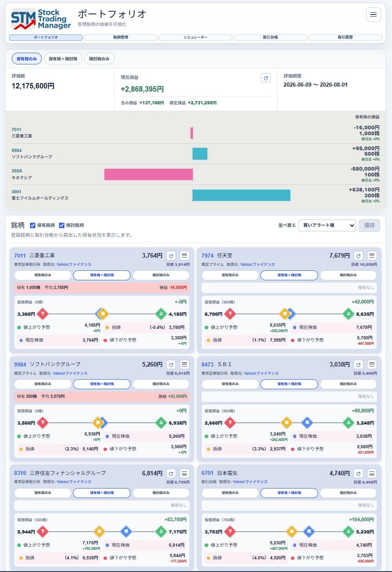392x572 pixels.
Task: Refresh price for 6701 日本電気
Action: coord(358,473)
